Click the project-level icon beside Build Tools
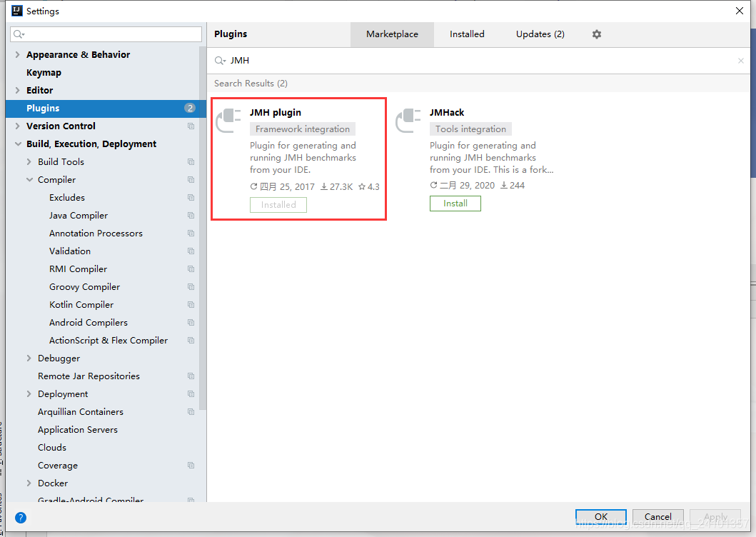 tap(191, 161)
